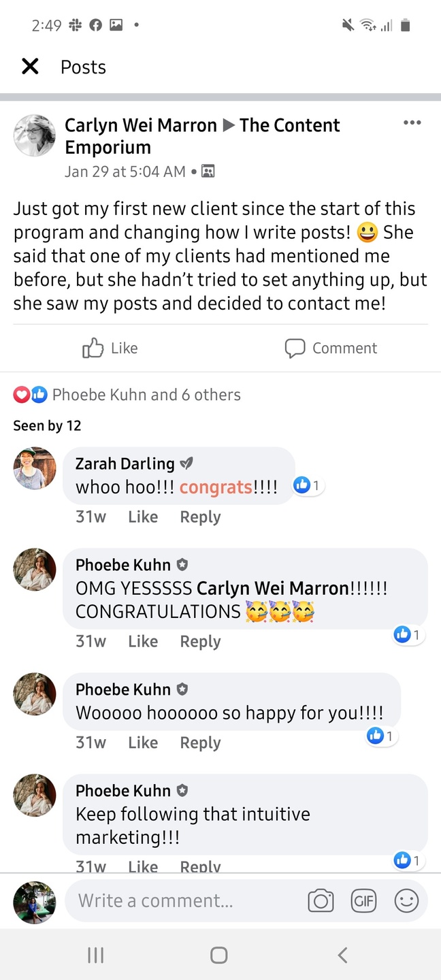Tap the thumbs-up Like button on post
This screenshot has height=980, width=441.
click(110, 348)
